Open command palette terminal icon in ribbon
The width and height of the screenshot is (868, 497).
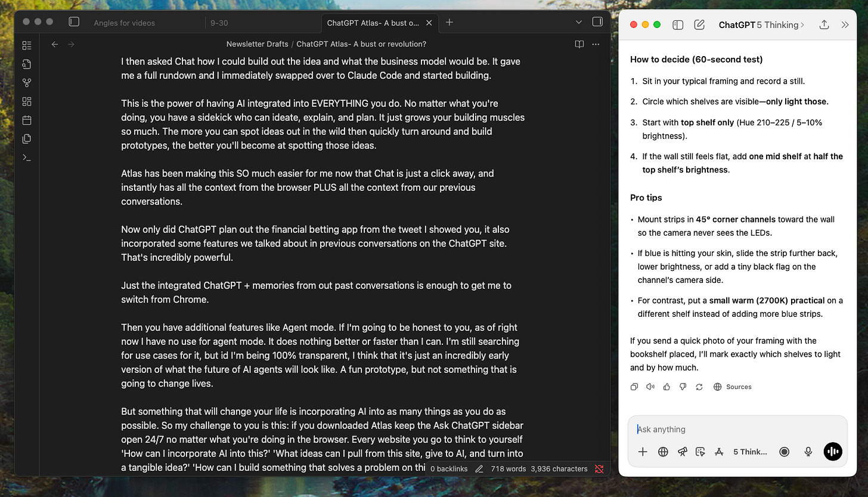[x=26, y=158]
